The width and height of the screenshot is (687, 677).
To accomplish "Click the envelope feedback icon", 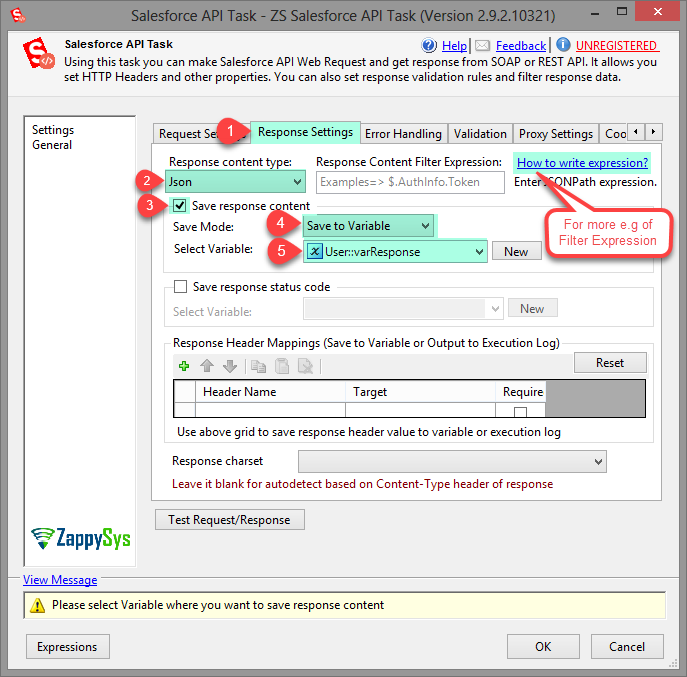I will click(482, 46).
